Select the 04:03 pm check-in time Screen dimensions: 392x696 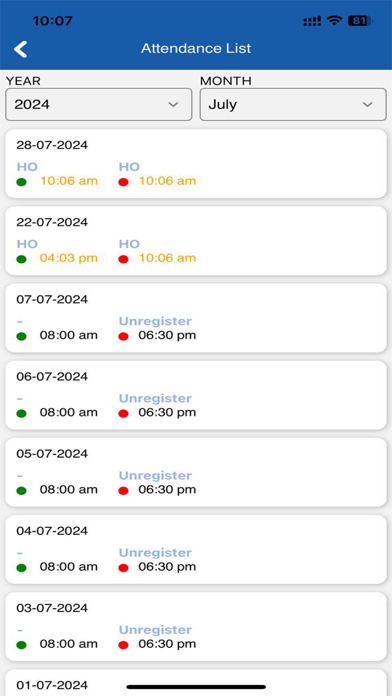pyautogui.click(x=69, y=258)
